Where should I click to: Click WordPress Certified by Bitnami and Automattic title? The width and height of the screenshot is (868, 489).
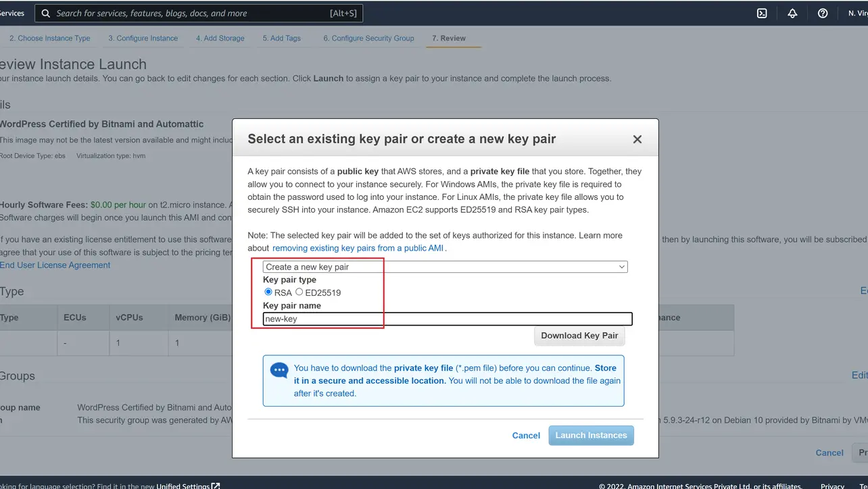coord(101,124)
